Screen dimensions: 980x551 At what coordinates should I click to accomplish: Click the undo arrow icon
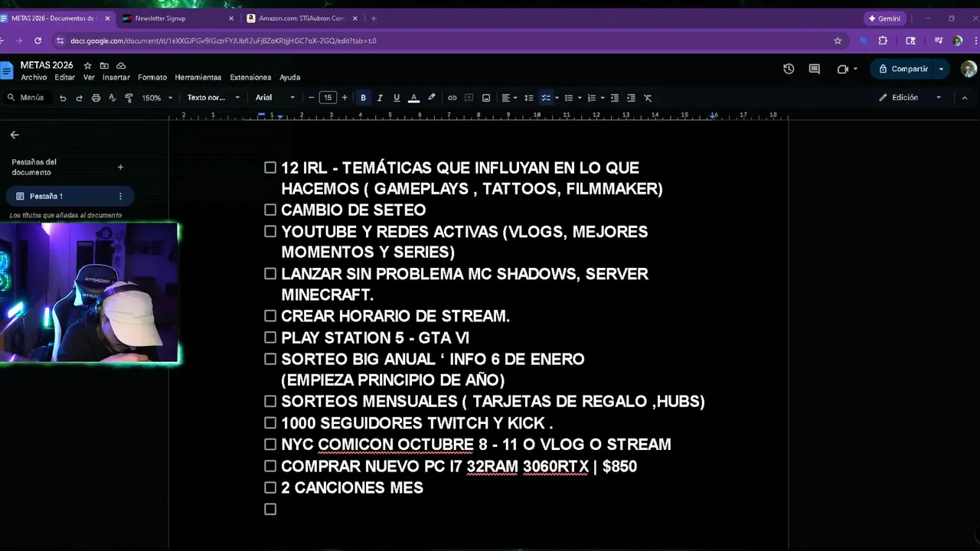pos(63,98)
